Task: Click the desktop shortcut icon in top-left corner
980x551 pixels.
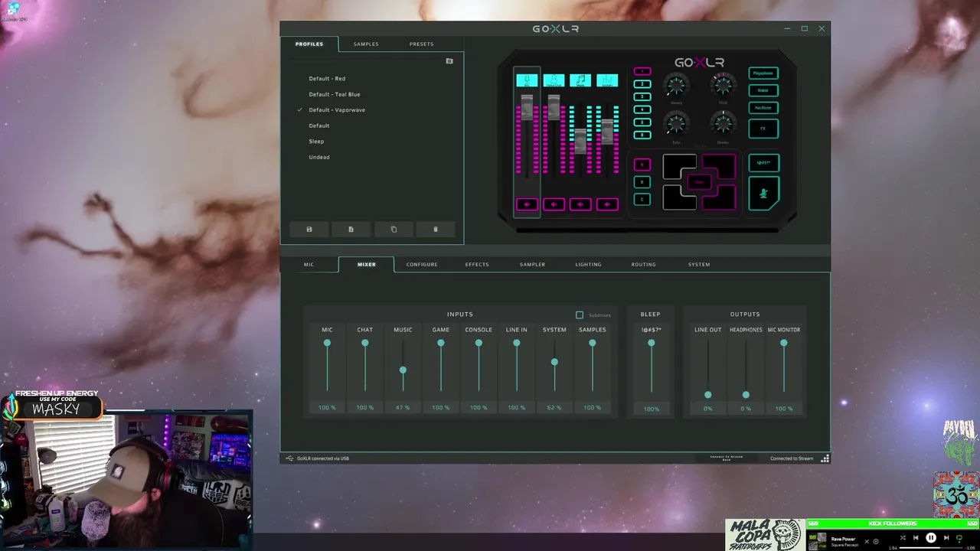Action: (13, 9)
